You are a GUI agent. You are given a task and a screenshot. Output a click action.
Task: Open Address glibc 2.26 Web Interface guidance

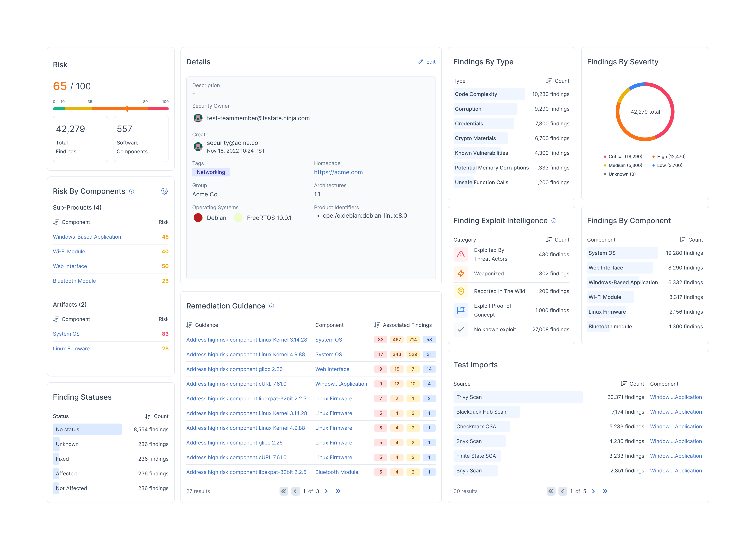tap(234, 369)
